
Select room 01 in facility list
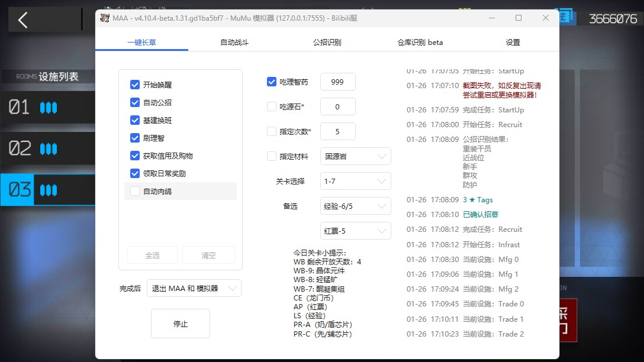click(47, 107)
